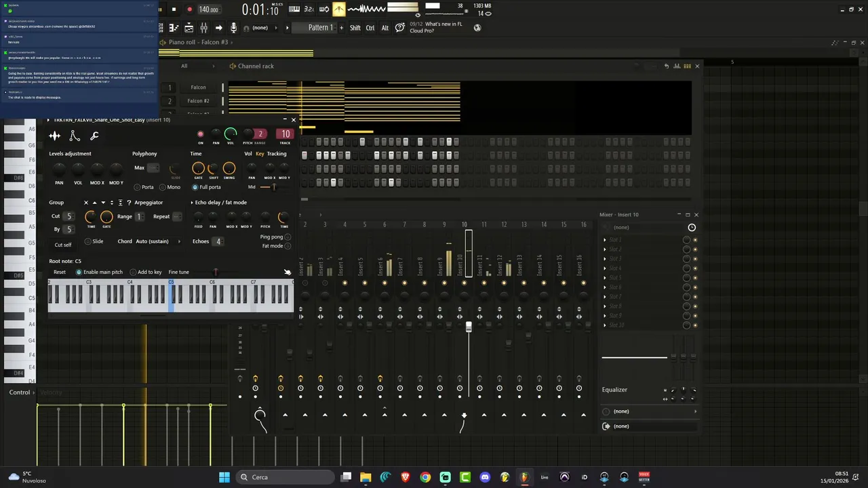868x488 pixels.
Task: Enable the Porta option
Action: click(x=143, y=187)
